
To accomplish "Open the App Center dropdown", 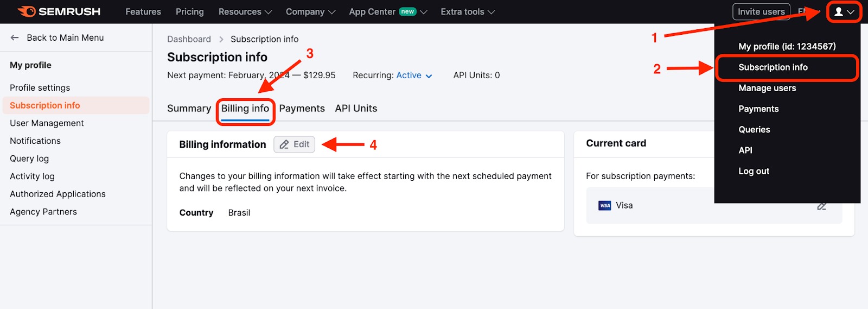I will tap(388, 11).
